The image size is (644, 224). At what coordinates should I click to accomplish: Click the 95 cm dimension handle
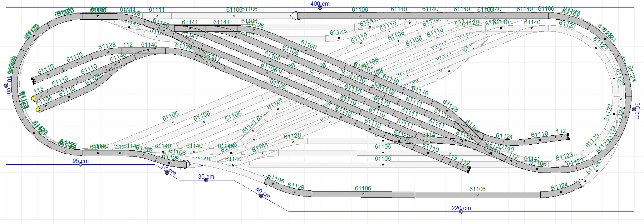click(x=80, y=164)
